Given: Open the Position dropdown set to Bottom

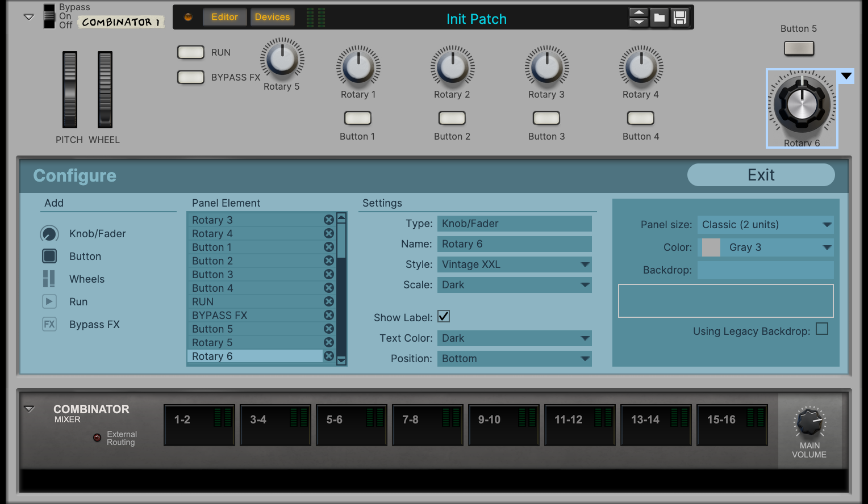Looking at the screenshot, I should (x=514, y=359).
